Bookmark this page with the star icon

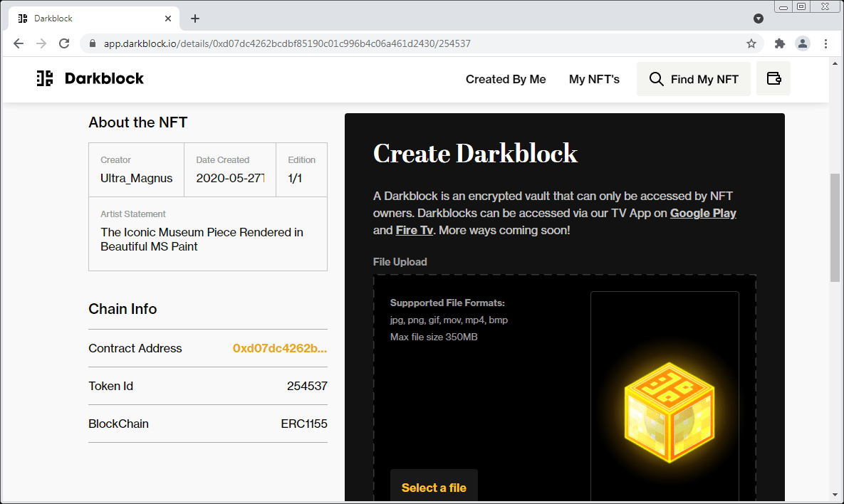(x=751, y=43)
